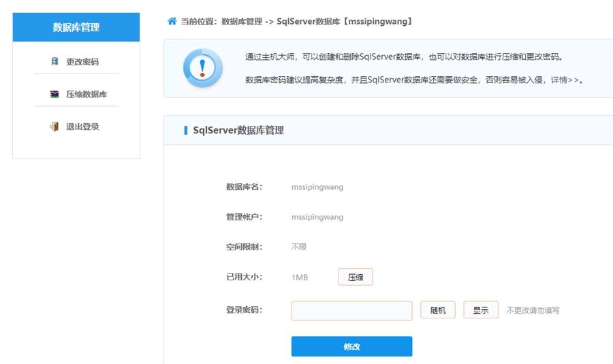Screen dimensions: 613x364
Task: Click the 管理帐户 value mssipingwang
Action: [317, 217]
